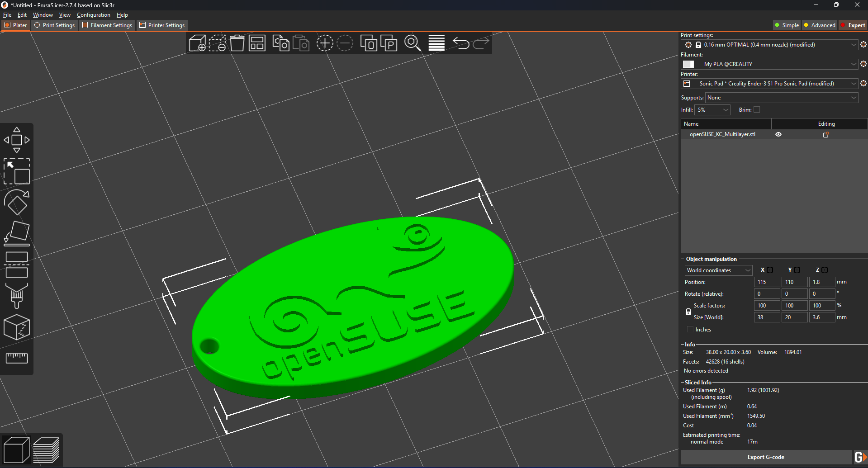Click the Variable layer height icon
The width and height of the screenshot is (868, 468).
[x=436, y=43]
